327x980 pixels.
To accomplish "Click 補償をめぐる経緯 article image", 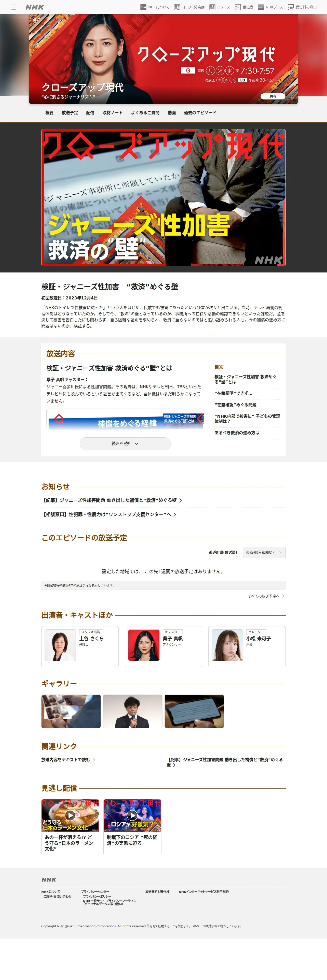I will (125, 420).
